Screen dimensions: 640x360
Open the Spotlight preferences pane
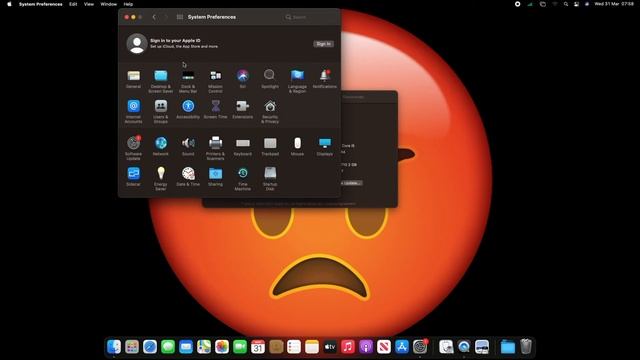coord(270,79)
